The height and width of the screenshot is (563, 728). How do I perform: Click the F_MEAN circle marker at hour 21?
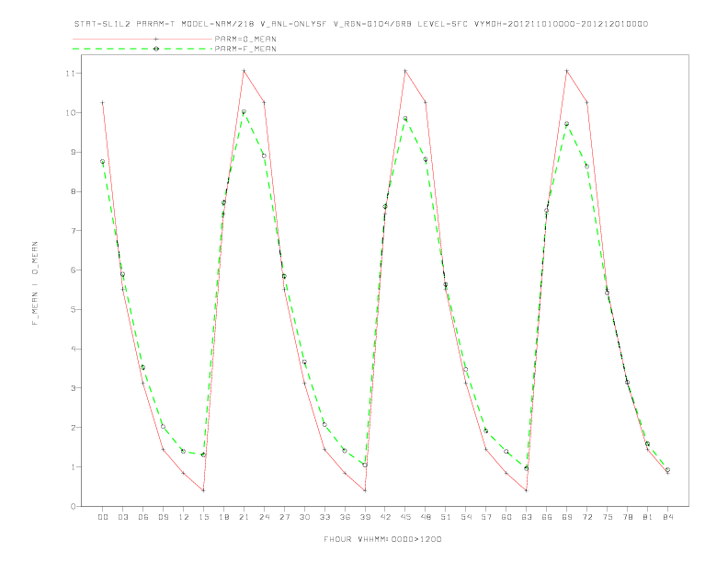click(x=244, y=112)
